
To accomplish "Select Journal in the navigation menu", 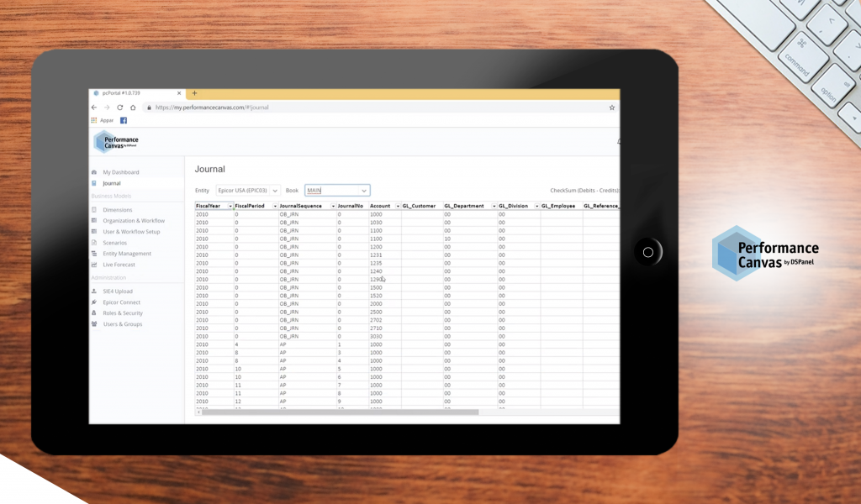I will [110, 182].
